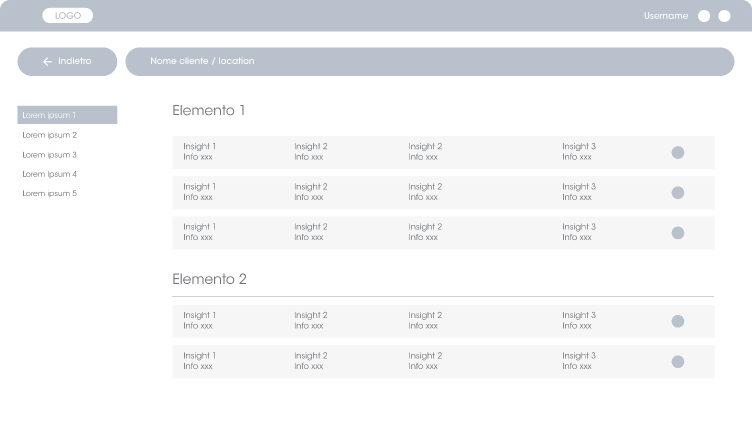The height and width of the screenshot is (422, 752).
Task: Click the circle icon in Elemento 2 first row
Action: pyautogui.click(x=677, y=321)
